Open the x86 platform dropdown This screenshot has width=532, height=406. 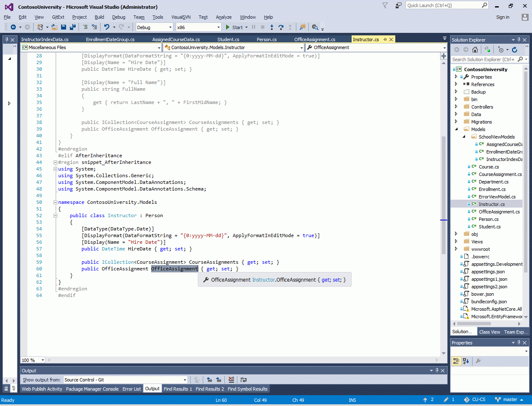(x=219, y=27)
